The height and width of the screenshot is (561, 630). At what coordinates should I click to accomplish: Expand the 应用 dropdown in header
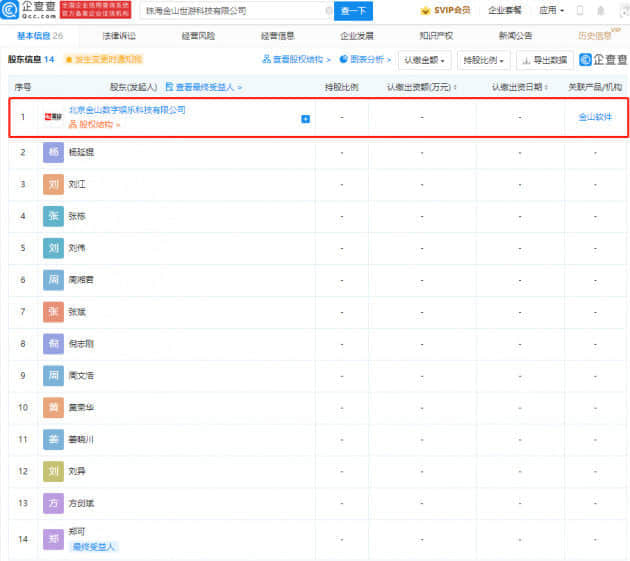(x=551, y=10)
